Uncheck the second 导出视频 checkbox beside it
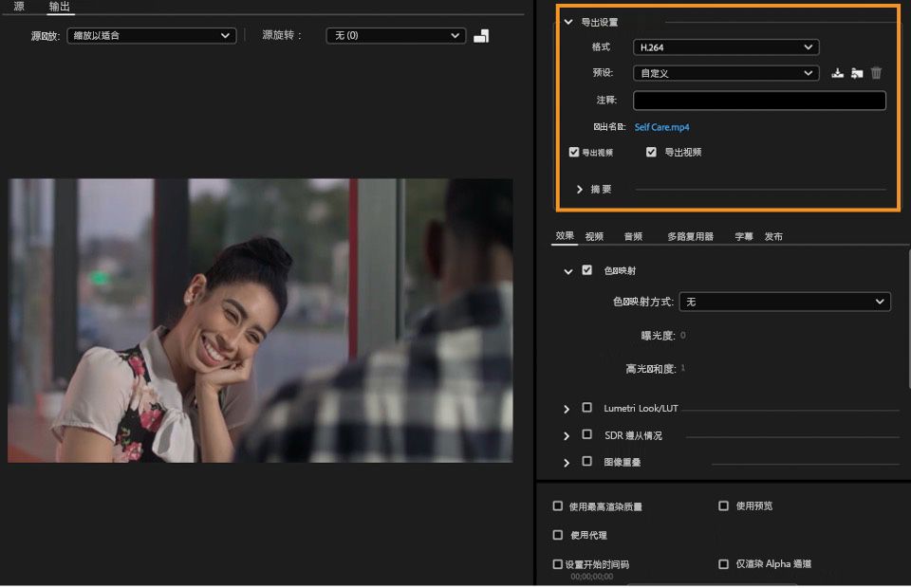 [651, 152]
